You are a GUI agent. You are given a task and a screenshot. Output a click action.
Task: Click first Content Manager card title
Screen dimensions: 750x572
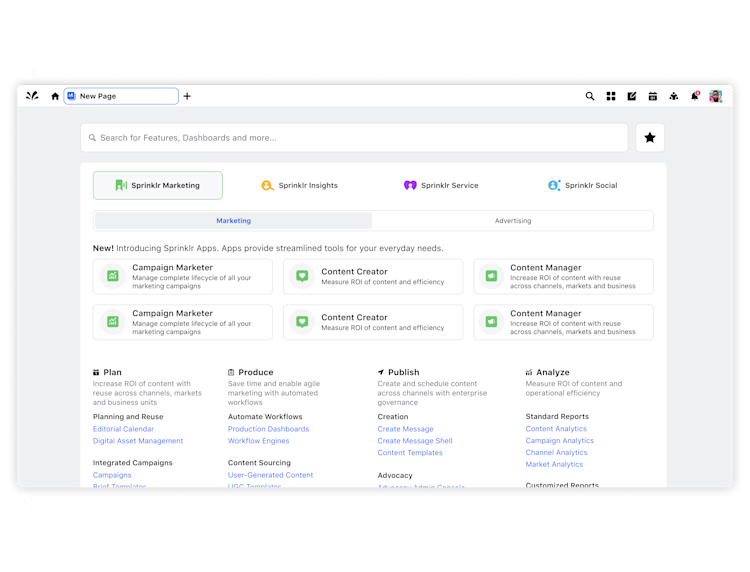click(x=546, y=268)
